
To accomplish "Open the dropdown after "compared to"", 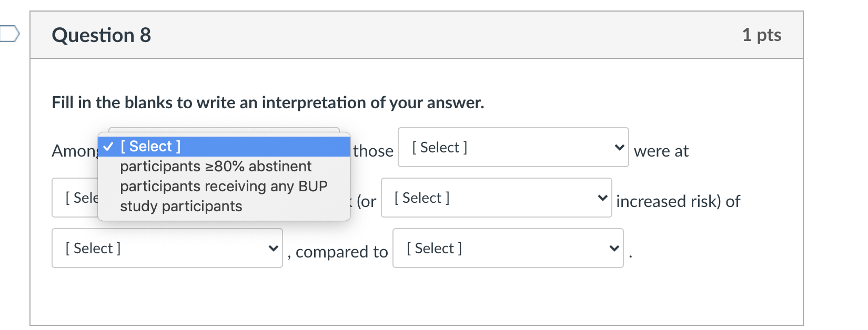I will tap(507, 249).
